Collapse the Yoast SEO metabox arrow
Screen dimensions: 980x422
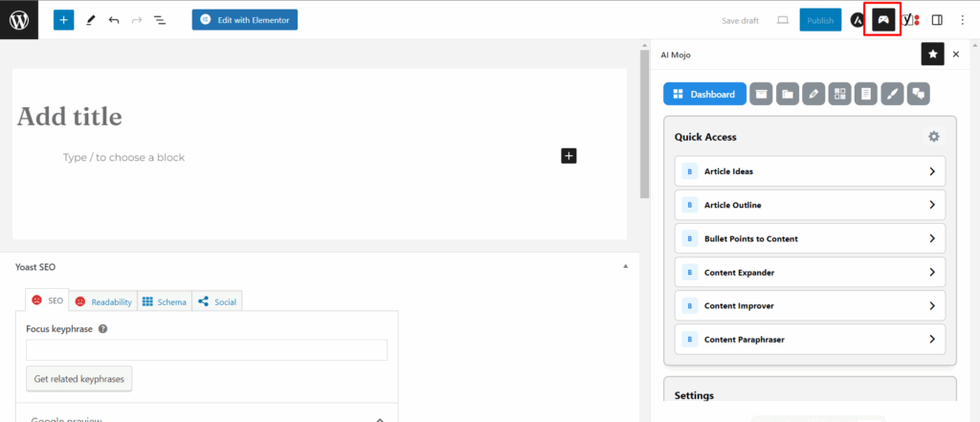(x=626, y=266)
